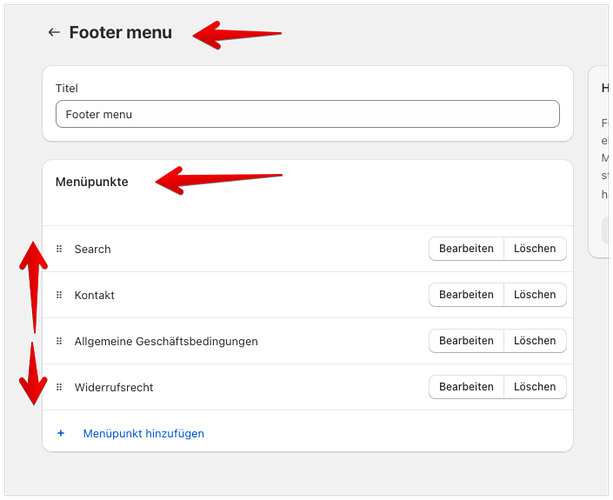
Task: Edit the Allgemeine Geschäftsbedingungen item
Action: (466, 341)
